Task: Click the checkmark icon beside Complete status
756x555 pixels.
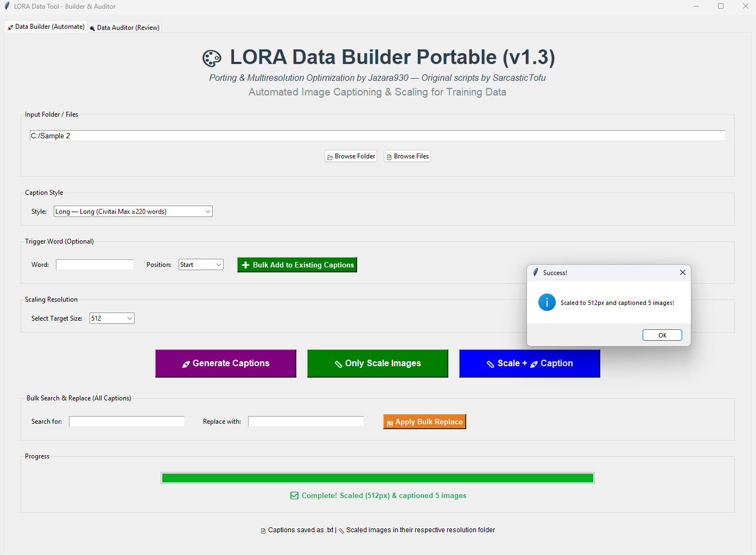Action: (x=294, y=495)
